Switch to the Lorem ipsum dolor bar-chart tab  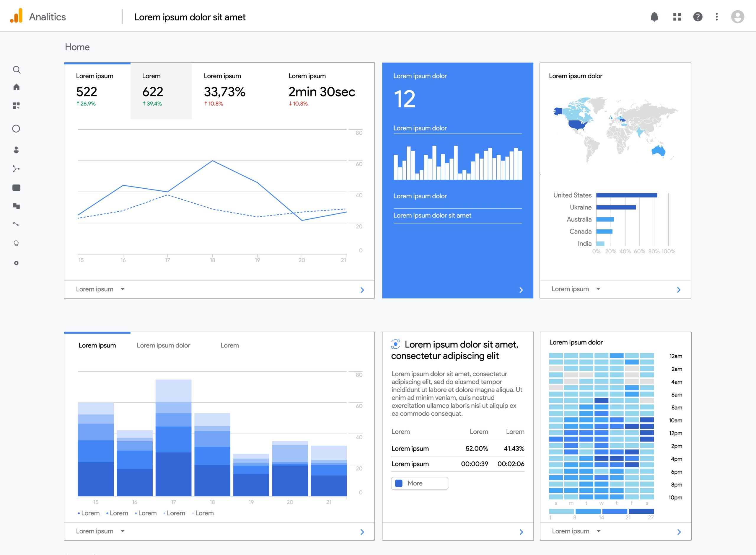point(163,345)
